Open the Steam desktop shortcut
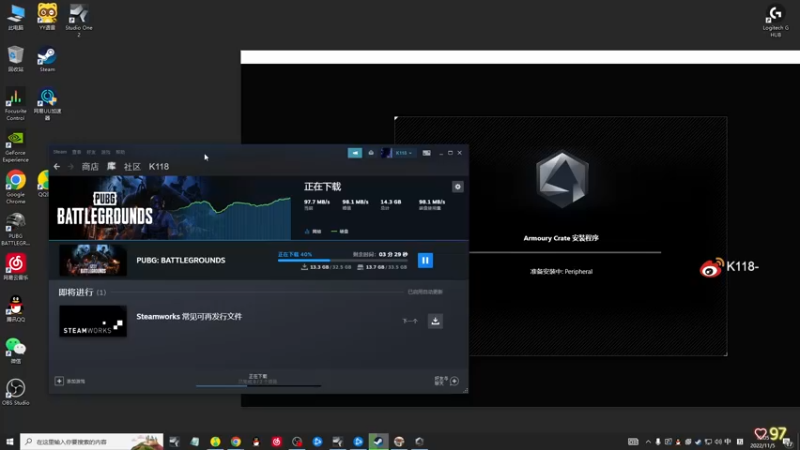This screenshot has width=800, height=450. point(47,59)
